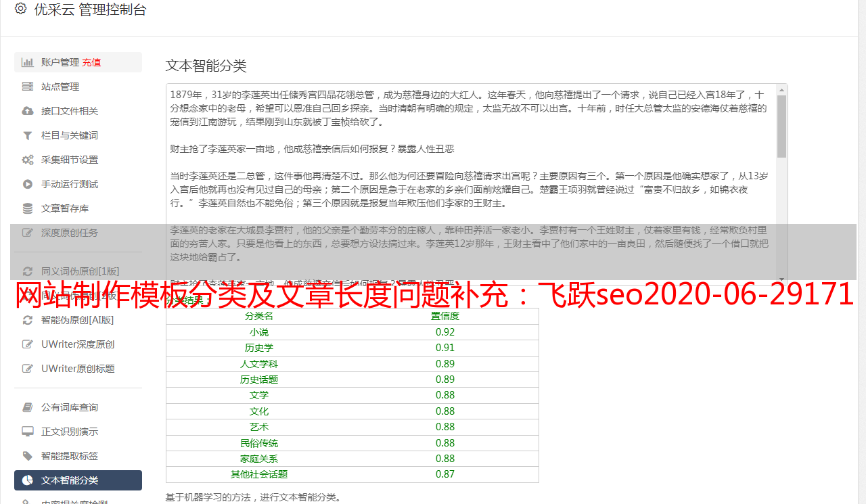The height and width of the screenshot is (504, 866).
Task: Click the 家庭关系 category cell
Action: (259, 459)
